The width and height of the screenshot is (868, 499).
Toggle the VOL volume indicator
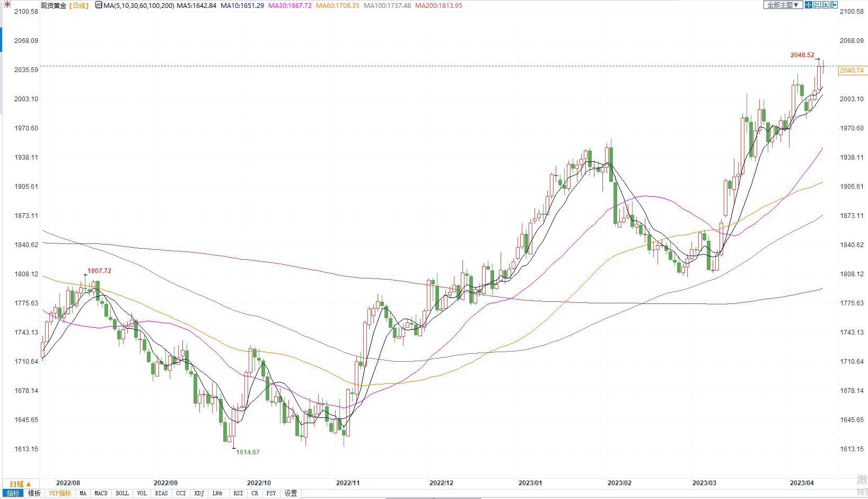142,493
